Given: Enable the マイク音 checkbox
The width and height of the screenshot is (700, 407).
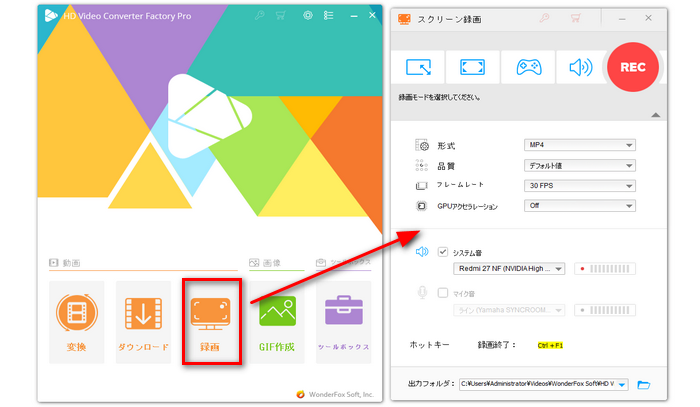Looking at the screenshot, I should [442, 293].
